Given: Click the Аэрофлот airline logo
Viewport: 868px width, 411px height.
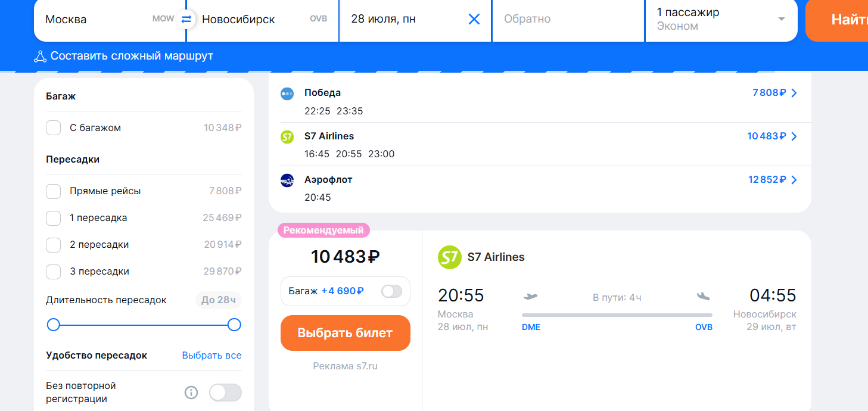Looking at the screenshot, I should pyautogui.click(x=287, y=180).
